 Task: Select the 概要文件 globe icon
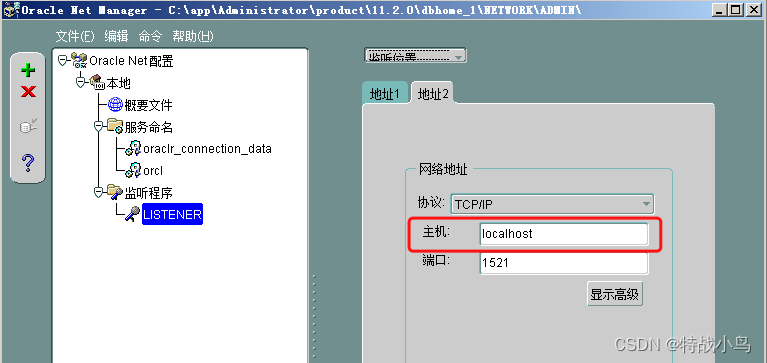point(115,105)
